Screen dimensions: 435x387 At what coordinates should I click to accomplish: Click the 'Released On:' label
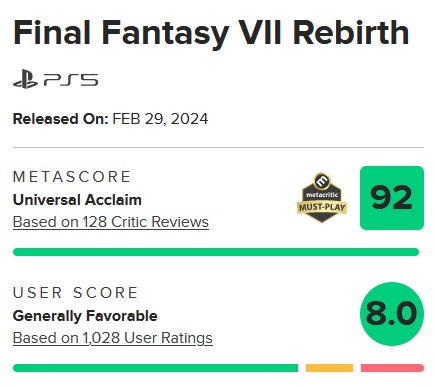pos(61,119)
